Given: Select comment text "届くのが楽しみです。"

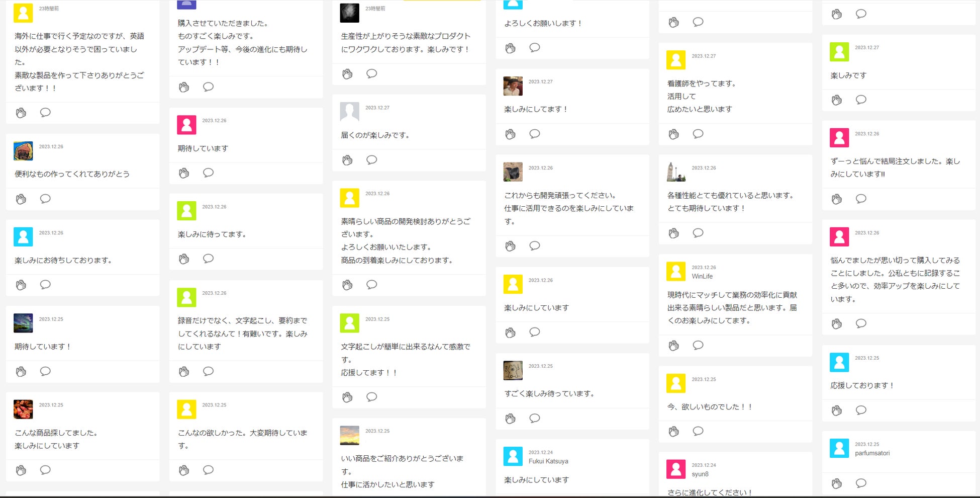Looking at the screenshot, I should (x=375, y=135).
